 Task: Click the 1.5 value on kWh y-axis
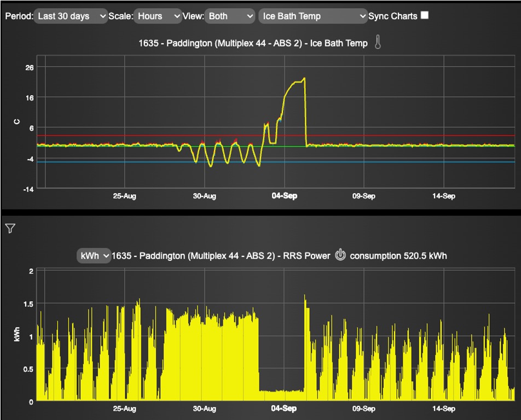28,304
